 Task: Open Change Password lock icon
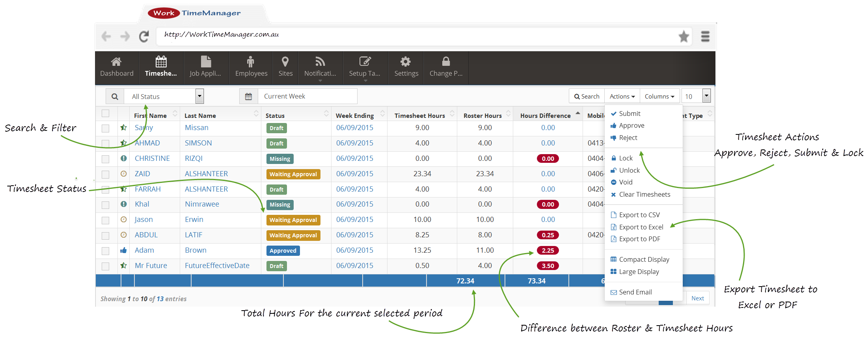click(x=446, y=61)
